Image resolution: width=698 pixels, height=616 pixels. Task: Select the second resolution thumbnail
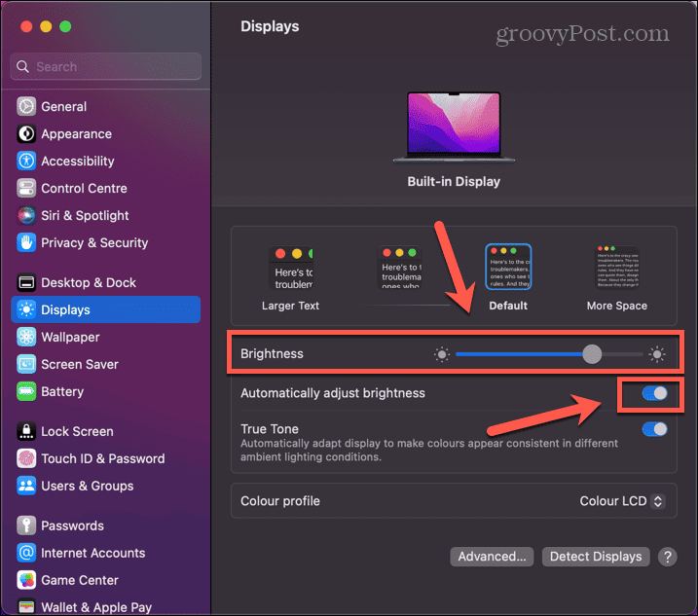[399, 267]
